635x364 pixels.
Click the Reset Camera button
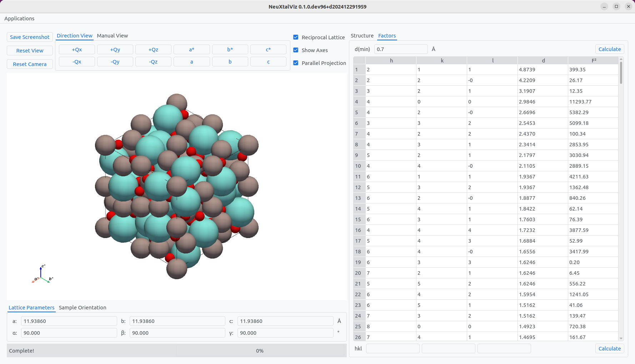pyautogui.click(x=30, y=64)
